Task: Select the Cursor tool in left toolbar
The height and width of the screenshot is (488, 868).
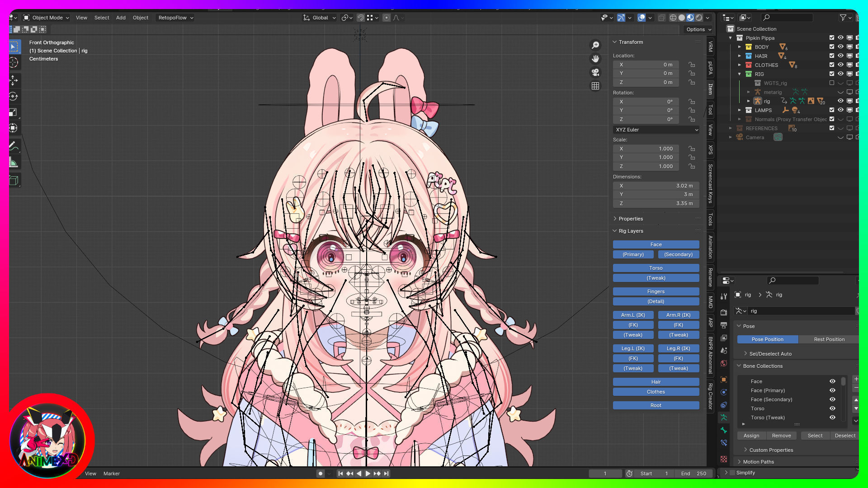Action: tap(14, 63)
